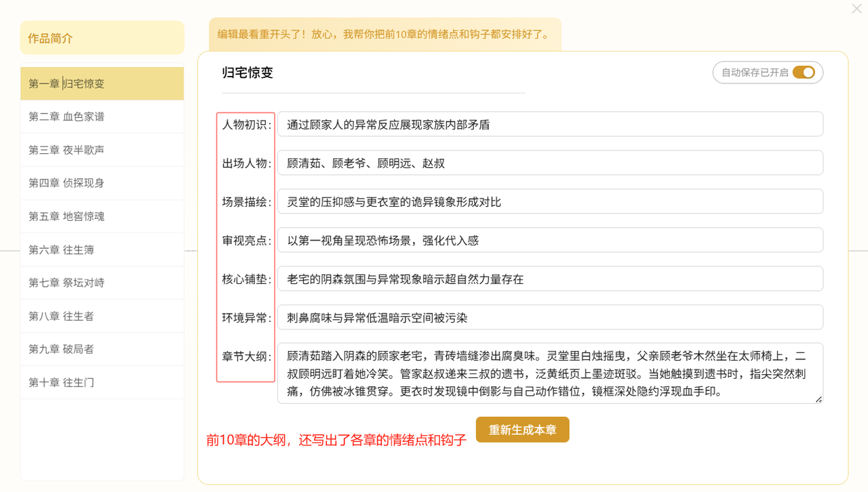
Task: Select 第五章 地窖惊魂 chapter
Action: pos(102,216)
